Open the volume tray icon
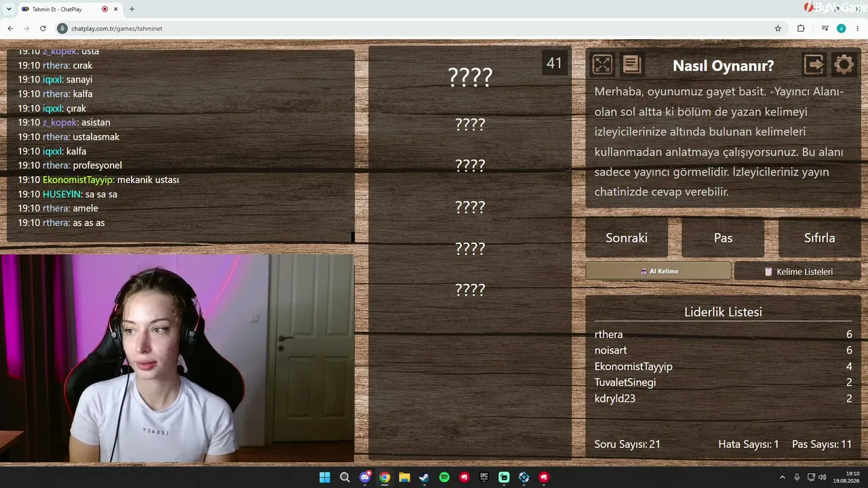 click(x=822, y=477)
